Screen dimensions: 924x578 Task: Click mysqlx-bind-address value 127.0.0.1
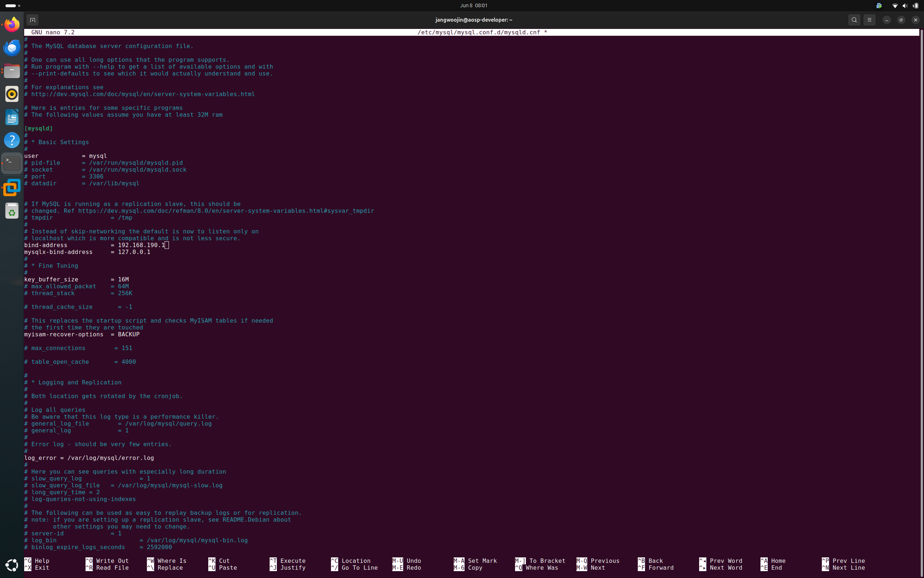134,252
